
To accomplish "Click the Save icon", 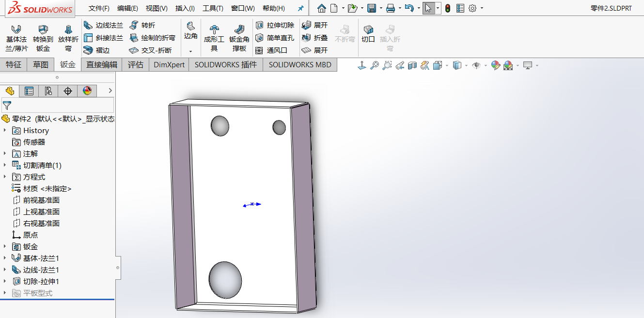I will tap(372, 8).
